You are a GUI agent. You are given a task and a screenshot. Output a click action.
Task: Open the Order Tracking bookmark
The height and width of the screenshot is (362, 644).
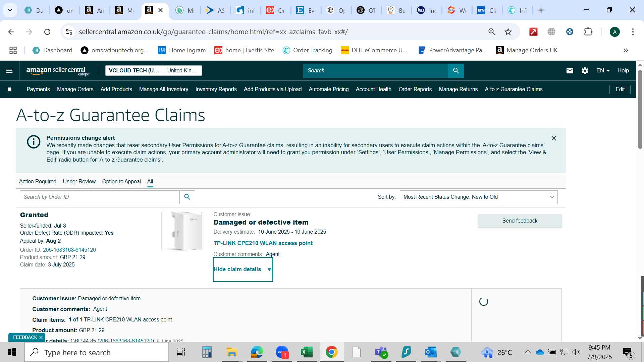307,50
